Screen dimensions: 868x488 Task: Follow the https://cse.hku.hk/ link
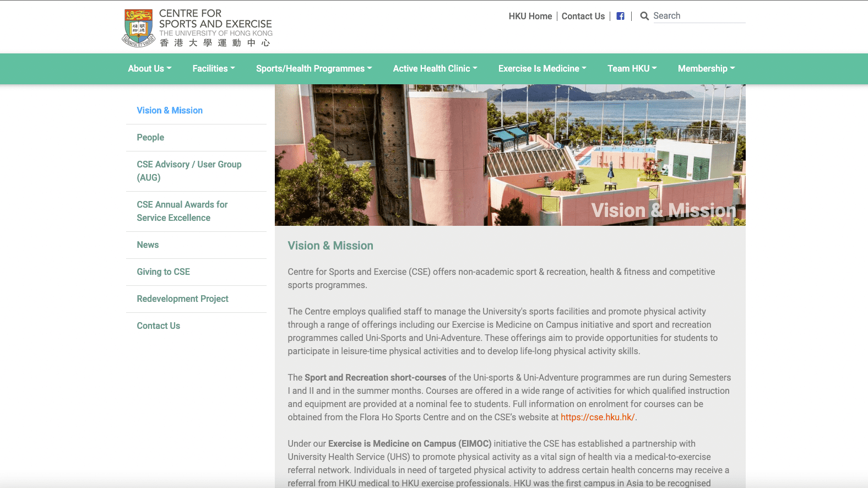[x=598, y=417]
